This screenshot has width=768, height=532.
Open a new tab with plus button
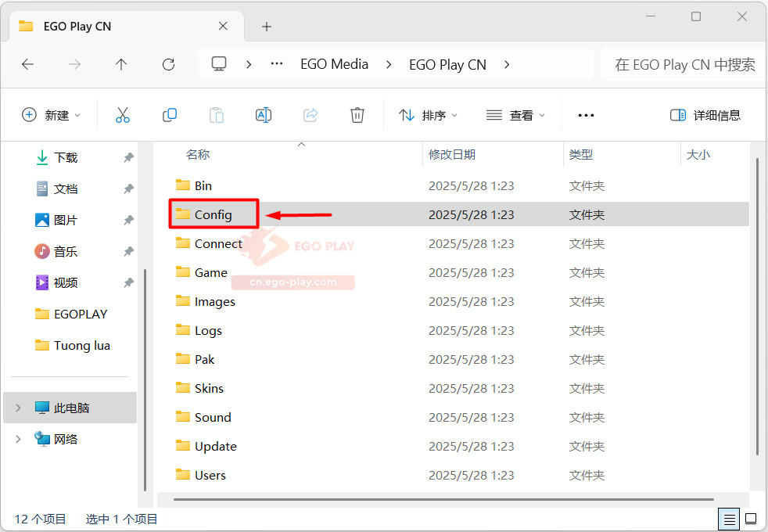(x=267, y=27)
